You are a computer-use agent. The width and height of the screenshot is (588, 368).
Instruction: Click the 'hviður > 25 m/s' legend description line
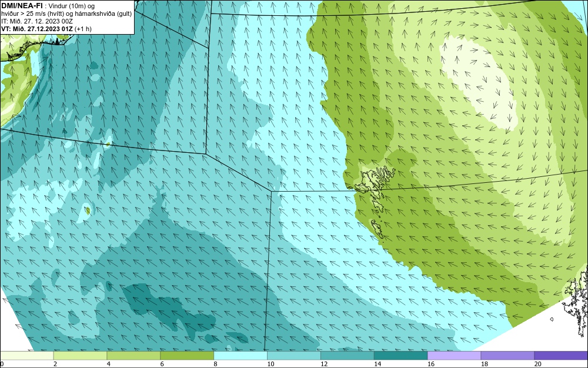coord(67,14)
